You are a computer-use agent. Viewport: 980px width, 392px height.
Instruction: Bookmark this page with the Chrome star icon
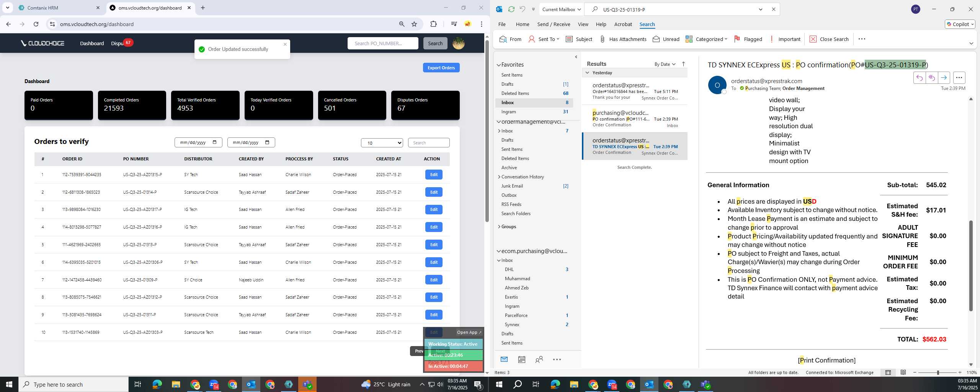pos(414,24)
